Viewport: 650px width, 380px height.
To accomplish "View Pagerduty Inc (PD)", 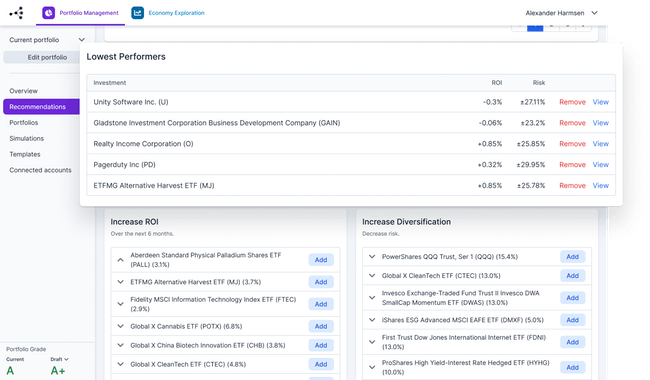I will [600, 165].
